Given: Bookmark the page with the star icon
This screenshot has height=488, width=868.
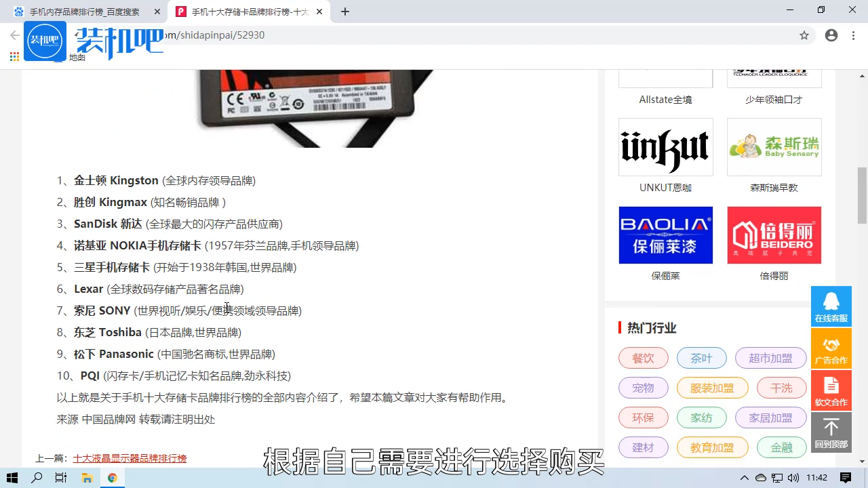Looking at the screenshot, I should coord(804,35).
